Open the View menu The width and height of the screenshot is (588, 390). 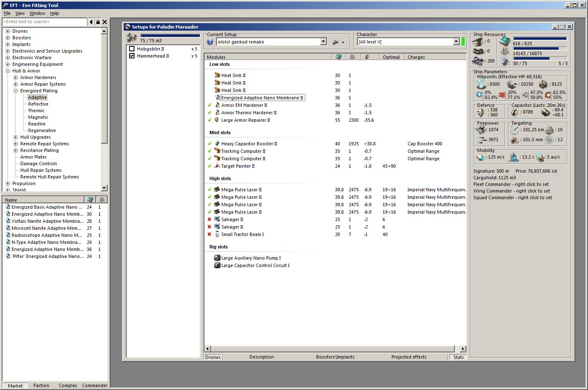point(20,13)
